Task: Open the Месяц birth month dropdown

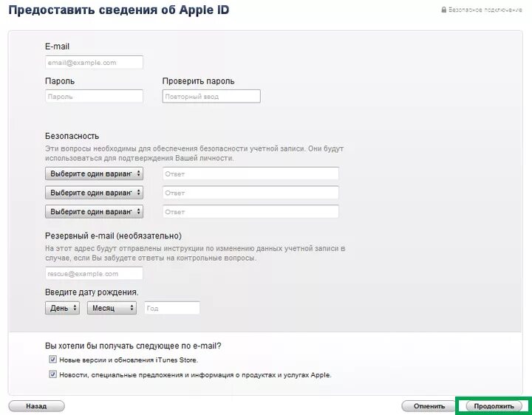Action: tap(112, 308)
